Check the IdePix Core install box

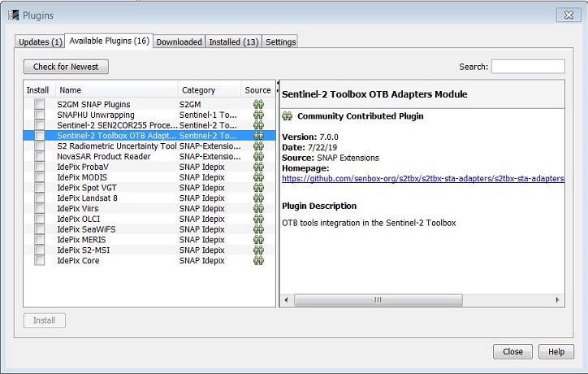click(x=39, y=261)
